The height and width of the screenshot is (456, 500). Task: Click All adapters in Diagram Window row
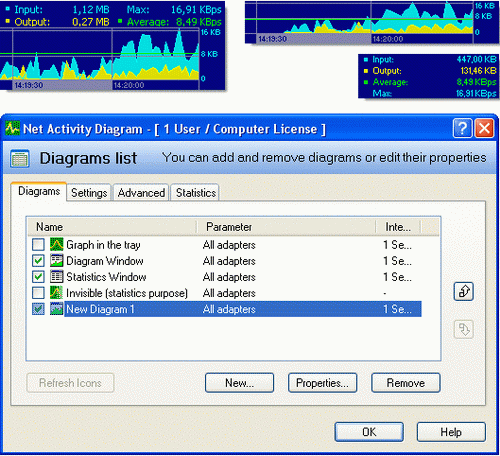(229, 261)
